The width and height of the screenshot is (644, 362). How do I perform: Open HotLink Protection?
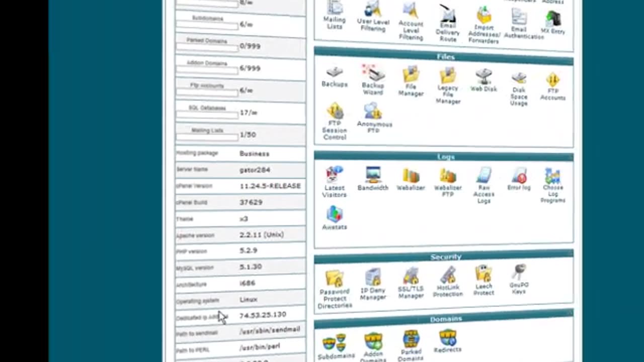coord(447,282)
